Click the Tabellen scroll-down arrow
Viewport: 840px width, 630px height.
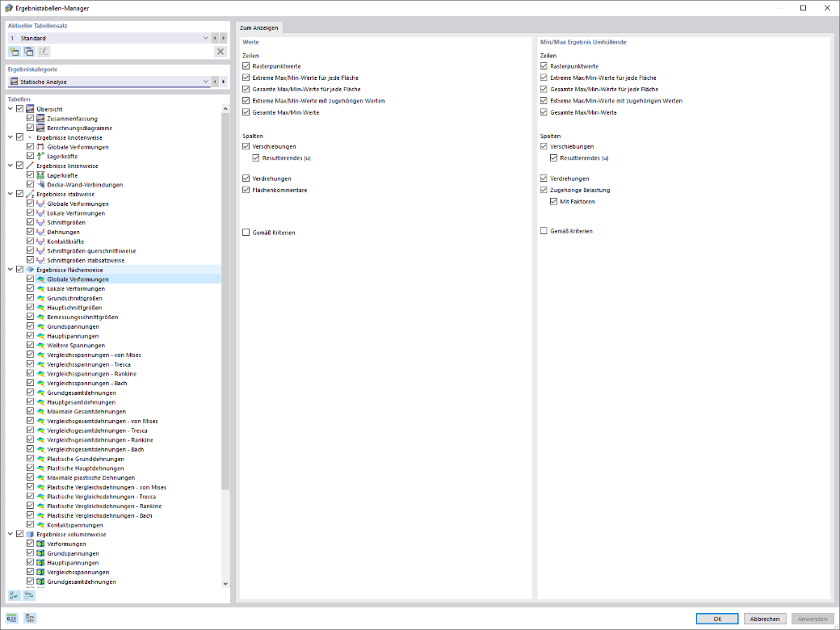225,583
